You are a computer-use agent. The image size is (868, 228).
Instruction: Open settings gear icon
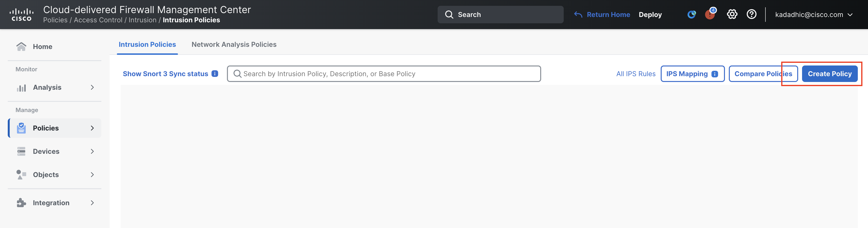(x=732, y=14)
